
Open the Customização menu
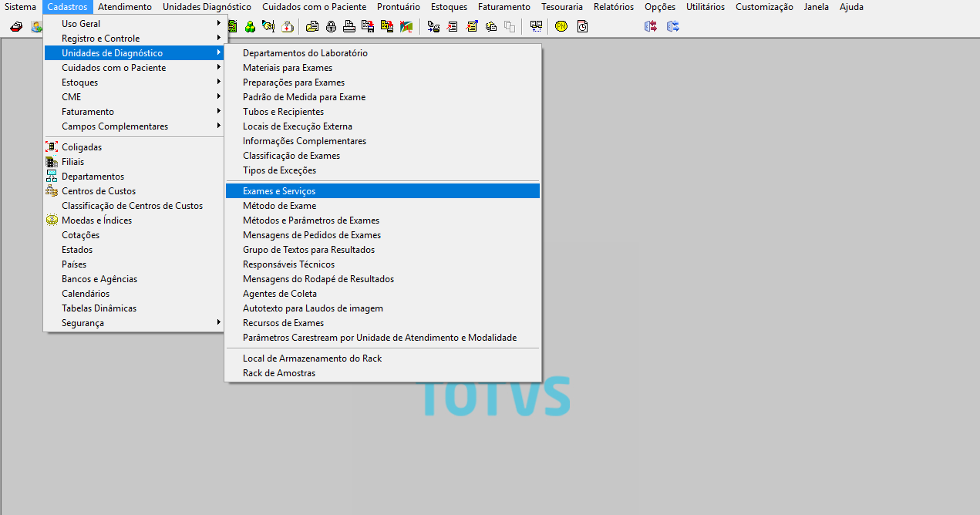pos(764,7)
